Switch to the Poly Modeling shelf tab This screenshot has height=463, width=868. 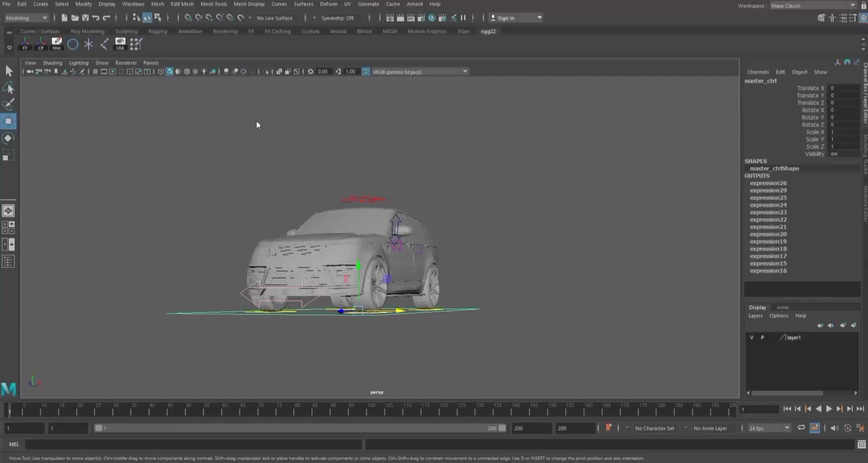pyautogui.click(x=87, y=31)
